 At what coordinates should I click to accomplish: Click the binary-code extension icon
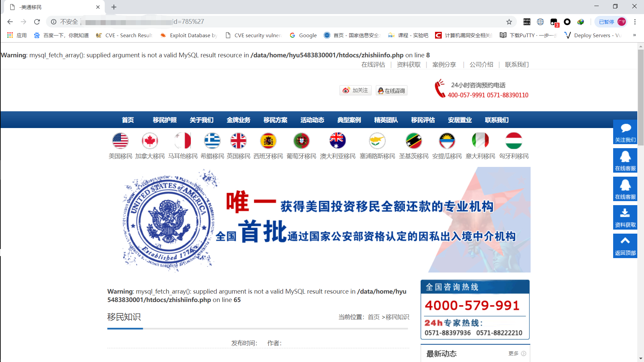[x=527, y=22]
